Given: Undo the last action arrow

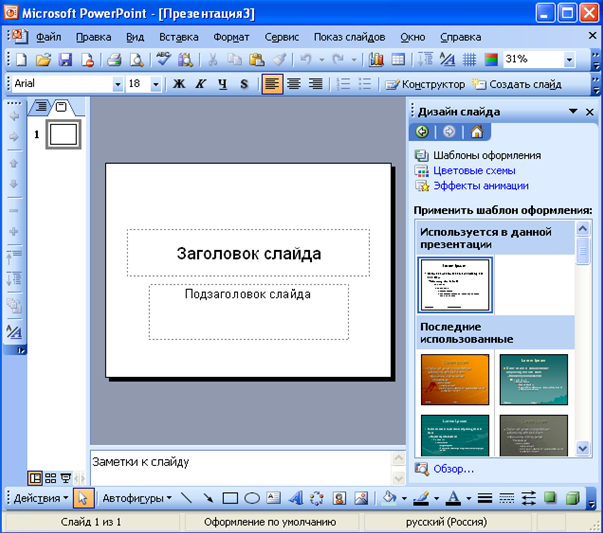Looking at the screenshot, I should tap(306, 60).
